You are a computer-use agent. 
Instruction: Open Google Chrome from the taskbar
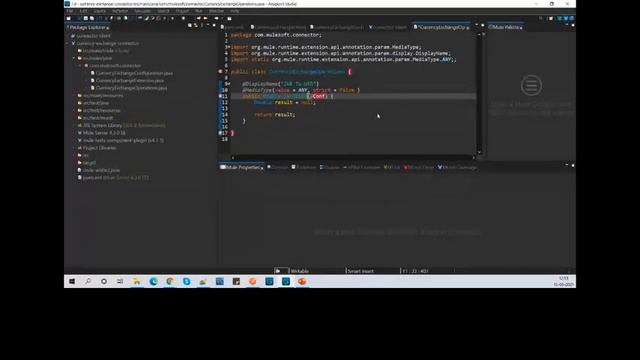pyautogui.click(x=170, y=281)
